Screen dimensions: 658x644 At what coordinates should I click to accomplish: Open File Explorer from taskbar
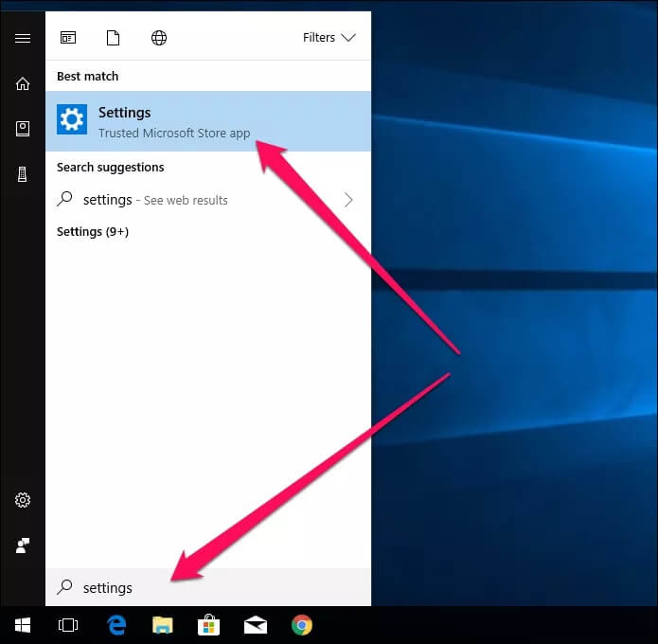(x=163, y=625)
